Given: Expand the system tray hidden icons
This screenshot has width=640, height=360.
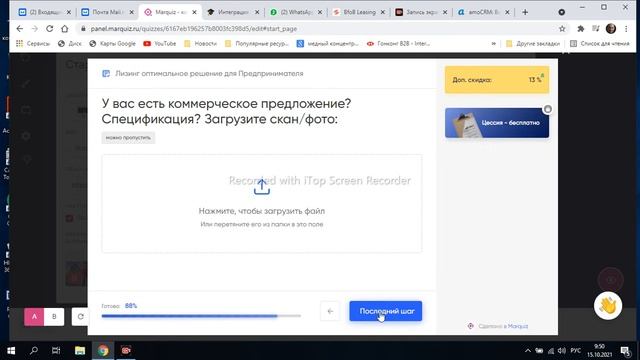Looking at the screenshot, I should [528, 351].
